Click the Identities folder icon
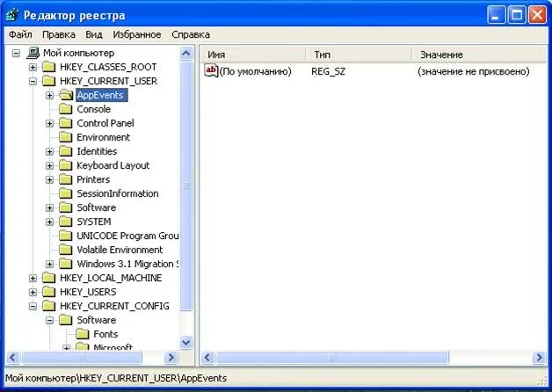This screenshot has width=552, height=392. [x=65, y=151]
